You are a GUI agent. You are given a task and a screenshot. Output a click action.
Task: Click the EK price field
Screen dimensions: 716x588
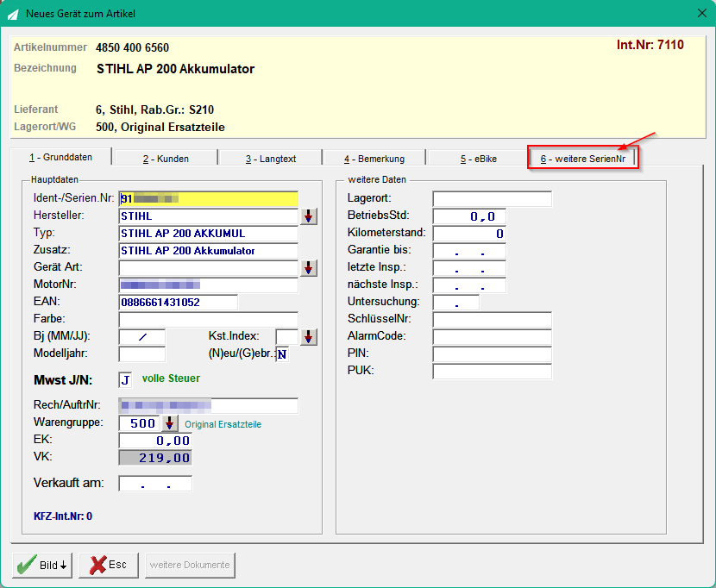(155, 441)
